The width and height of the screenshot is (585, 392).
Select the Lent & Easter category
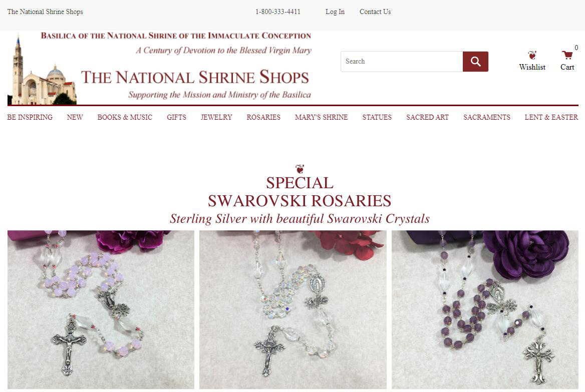coord(551,117)
